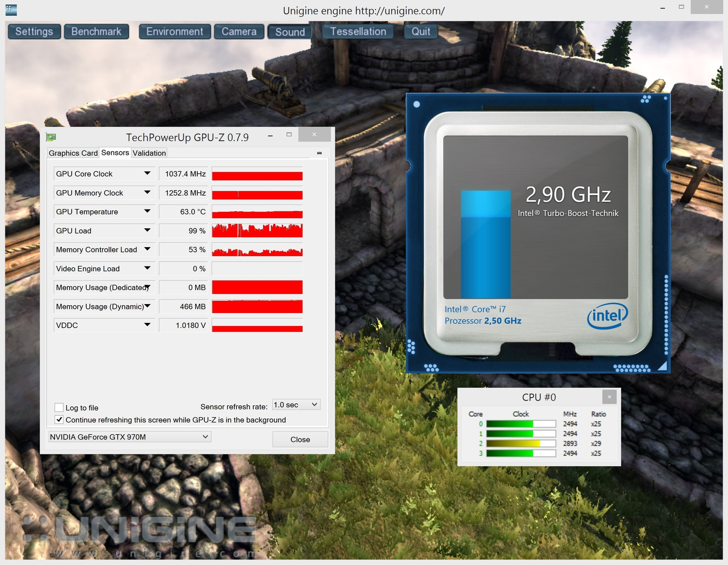728x565 pixels.
Task: Click the Core 0 clock bar
Action: coord(521,424)
